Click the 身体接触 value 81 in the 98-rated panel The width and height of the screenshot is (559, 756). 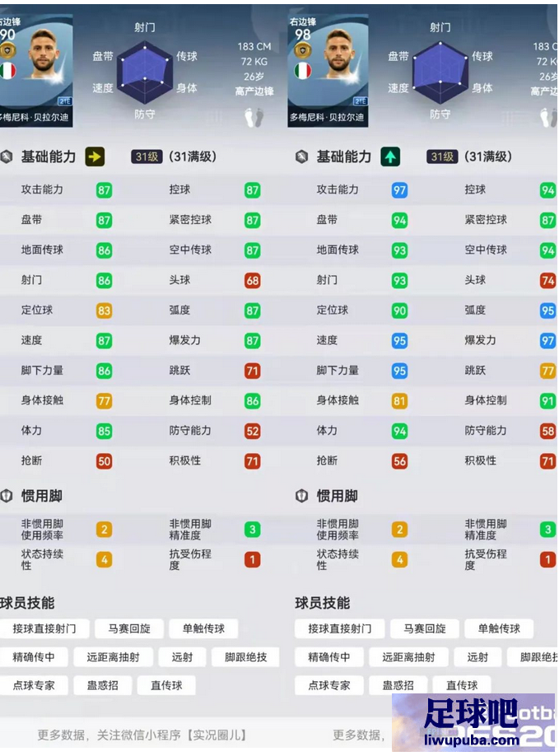point(399,401)
